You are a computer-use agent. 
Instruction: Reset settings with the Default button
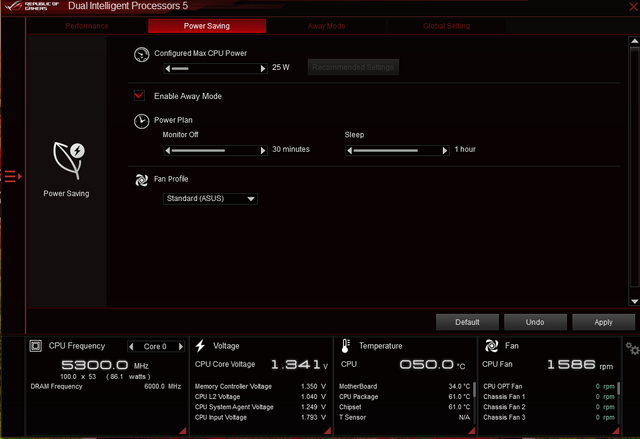tap(467, 322)
